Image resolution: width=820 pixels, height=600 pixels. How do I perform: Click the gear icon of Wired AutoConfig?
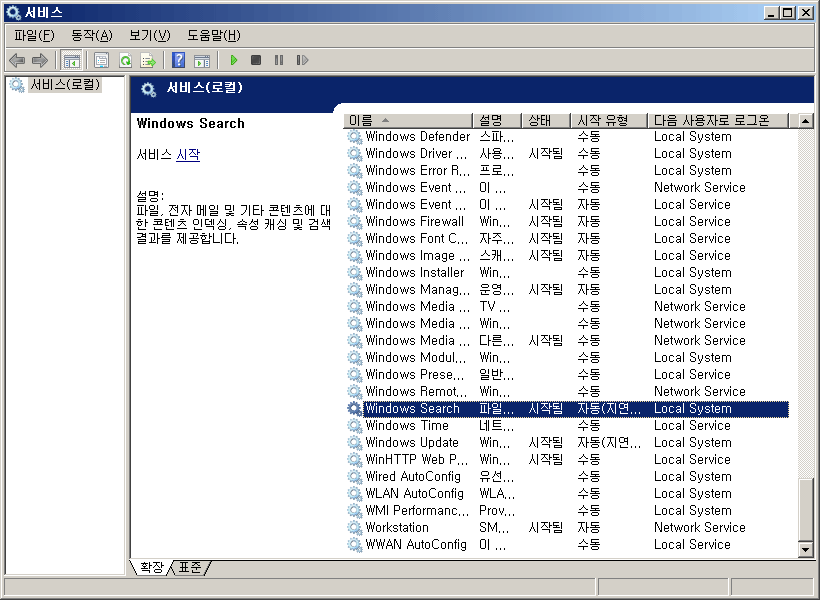355,477
